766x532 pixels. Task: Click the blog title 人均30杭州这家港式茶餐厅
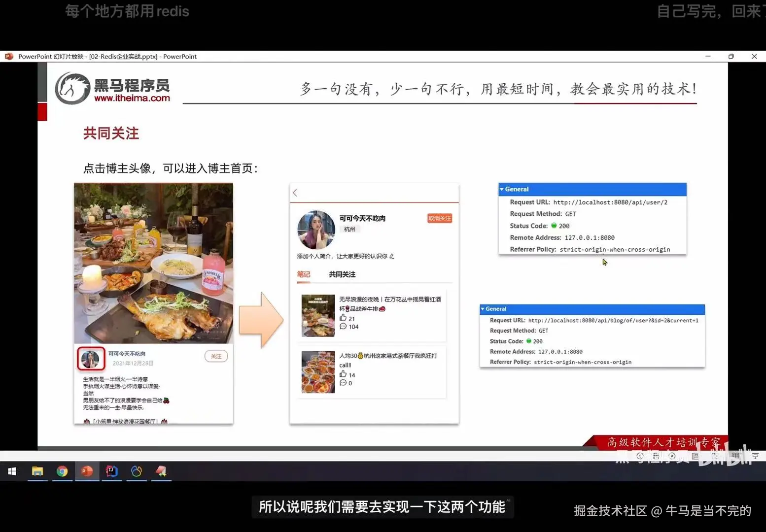(388, 360)
